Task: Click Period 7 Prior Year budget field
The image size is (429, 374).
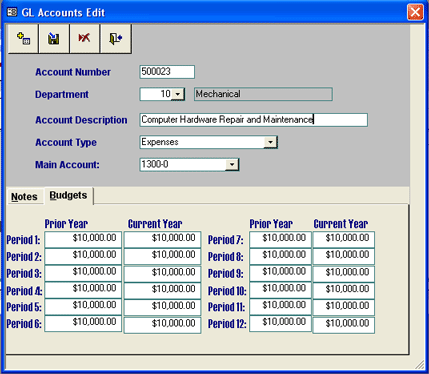Action: (280, 239)
